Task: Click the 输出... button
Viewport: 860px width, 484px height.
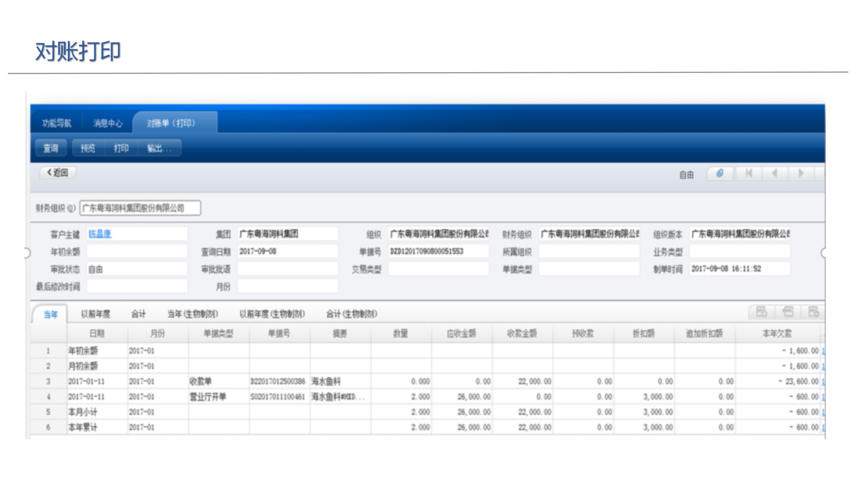Action: (x=159, y=148)
